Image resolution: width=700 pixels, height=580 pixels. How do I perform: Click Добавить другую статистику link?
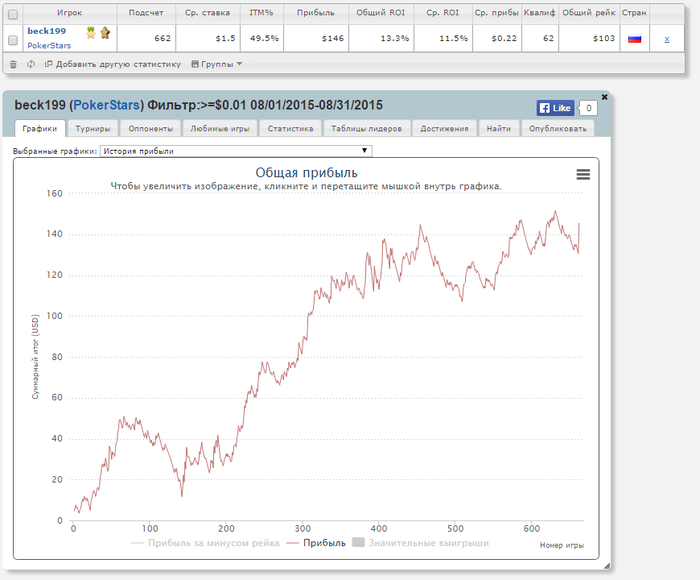[x=113, y=64]
